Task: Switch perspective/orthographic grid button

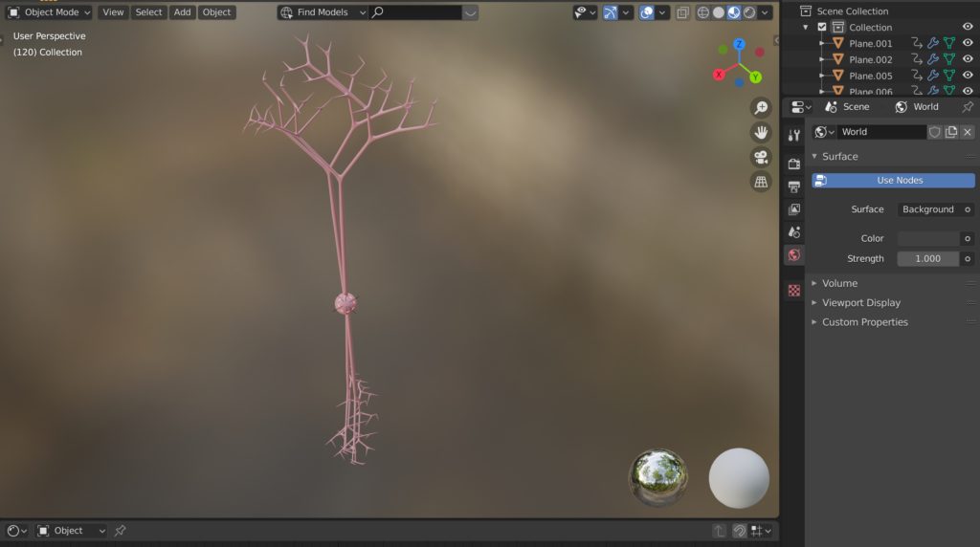Action: (x=761, y=182)
